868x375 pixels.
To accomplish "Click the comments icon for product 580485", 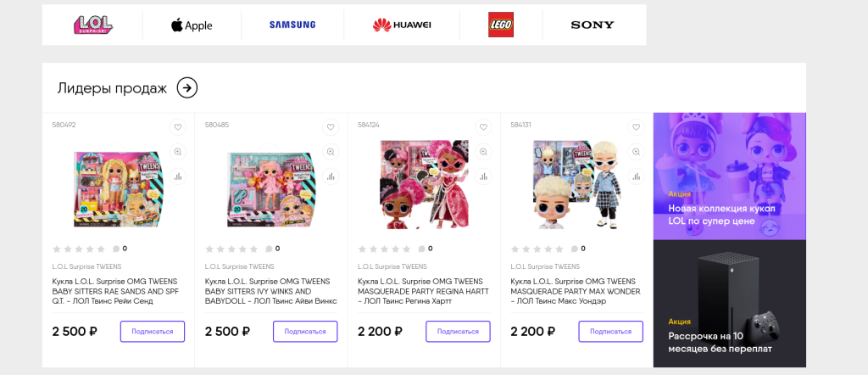I will pos(269,249).
